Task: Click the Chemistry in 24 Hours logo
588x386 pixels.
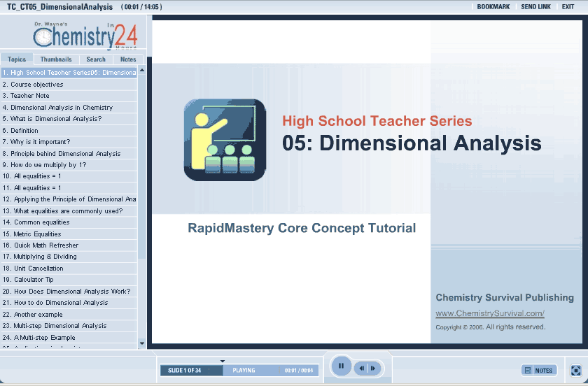Action: 85,35
